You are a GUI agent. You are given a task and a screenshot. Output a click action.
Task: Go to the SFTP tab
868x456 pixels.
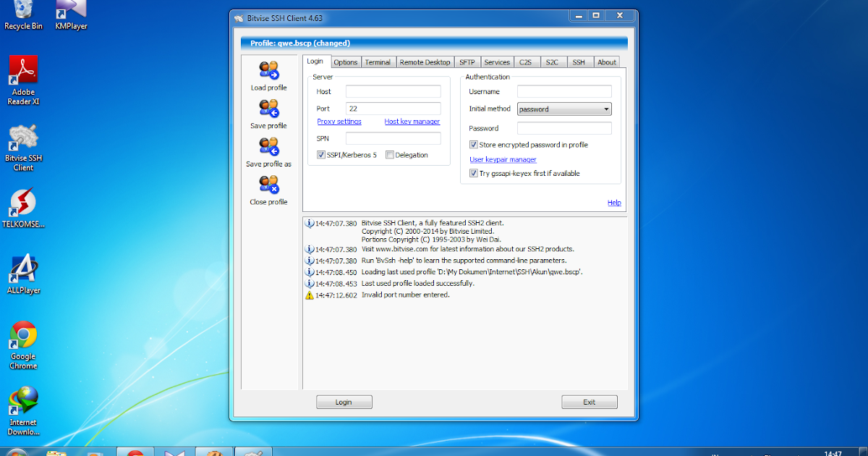tap(467, 62)
